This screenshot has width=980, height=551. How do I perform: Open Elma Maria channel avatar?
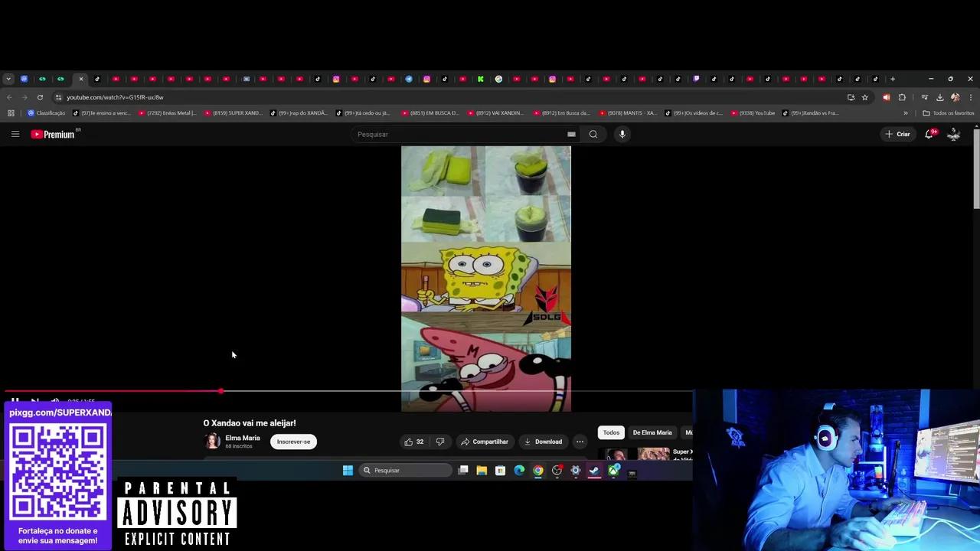pos(212,441)
